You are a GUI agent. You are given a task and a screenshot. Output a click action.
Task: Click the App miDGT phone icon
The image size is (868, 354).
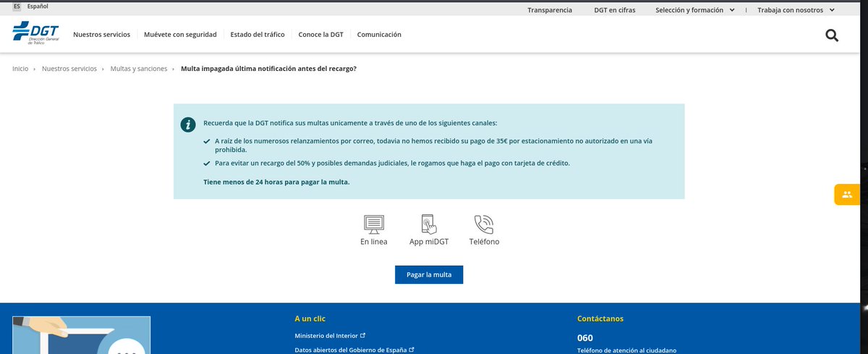[429, 223]
